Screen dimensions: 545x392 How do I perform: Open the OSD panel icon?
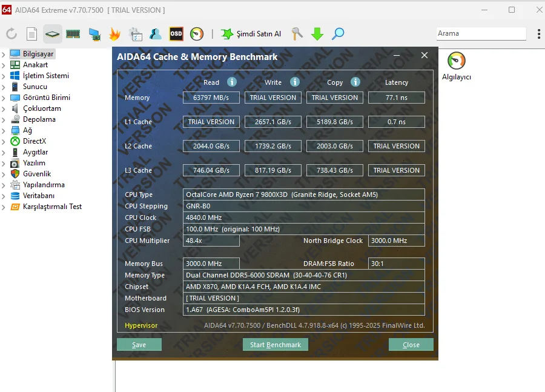click(176, 34)
